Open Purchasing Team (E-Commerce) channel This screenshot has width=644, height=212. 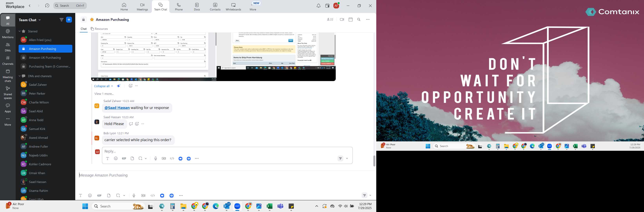click(45, 66)
